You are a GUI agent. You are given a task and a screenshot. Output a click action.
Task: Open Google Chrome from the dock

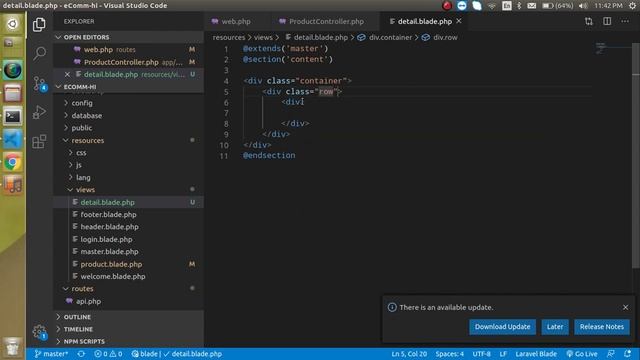point(13,162)
